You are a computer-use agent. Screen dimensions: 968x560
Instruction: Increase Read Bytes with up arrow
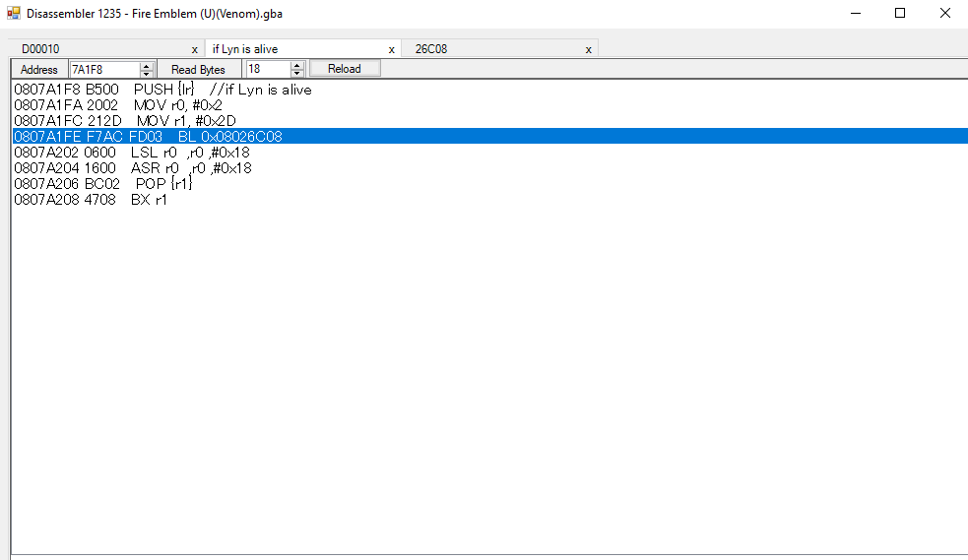pyautogui.click(x=297, y=65)
